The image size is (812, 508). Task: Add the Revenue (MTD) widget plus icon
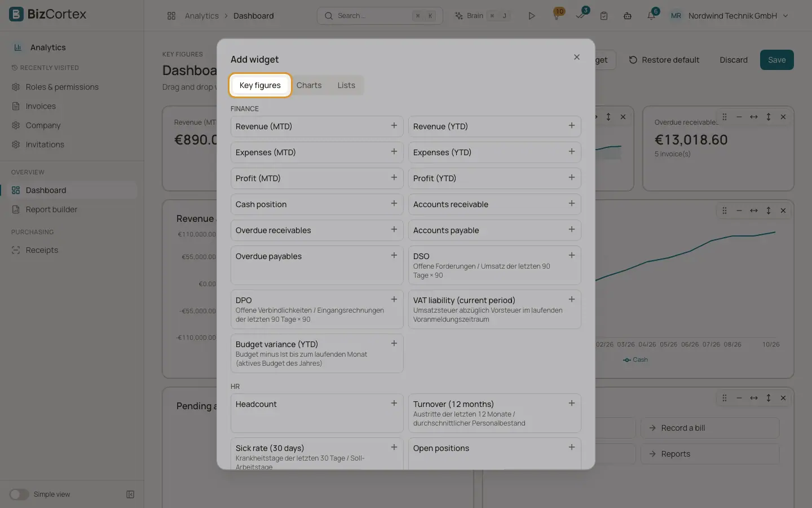[394, 126]
